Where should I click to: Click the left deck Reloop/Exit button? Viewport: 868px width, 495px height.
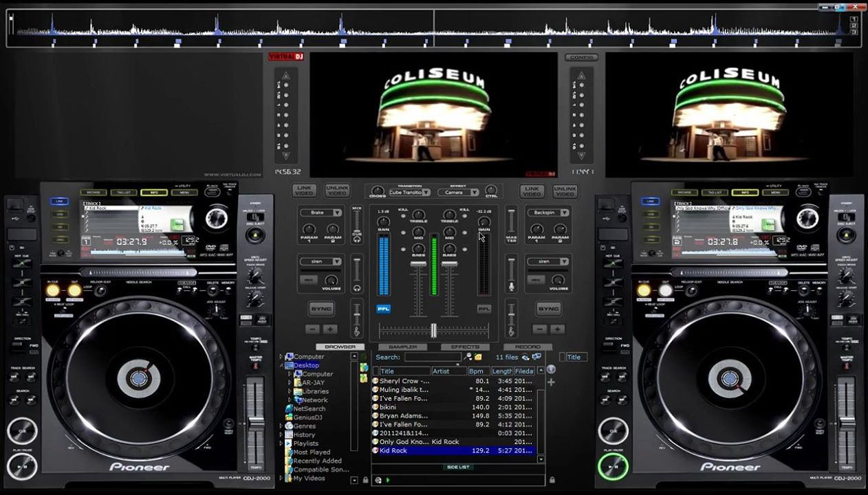pyautogui.click(x=100, y=290)
